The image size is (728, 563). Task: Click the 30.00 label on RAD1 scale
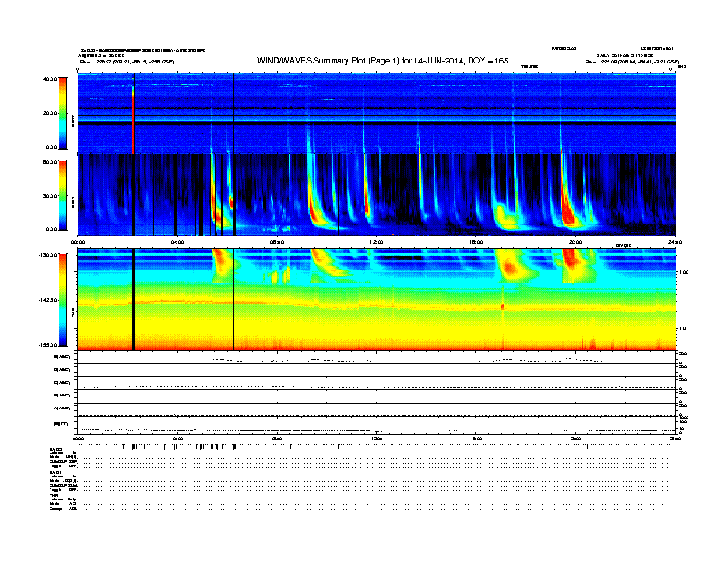[50, 196]
